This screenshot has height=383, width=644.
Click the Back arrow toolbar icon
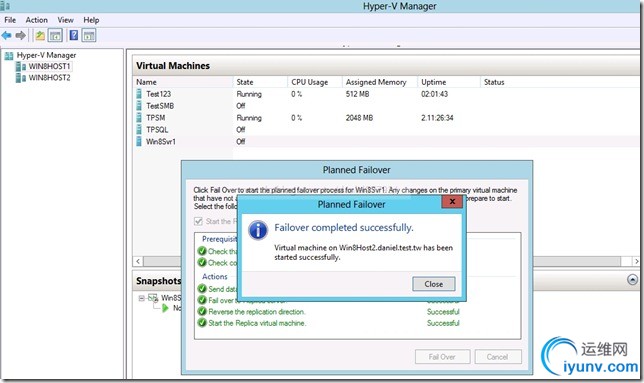coord(7,36)
